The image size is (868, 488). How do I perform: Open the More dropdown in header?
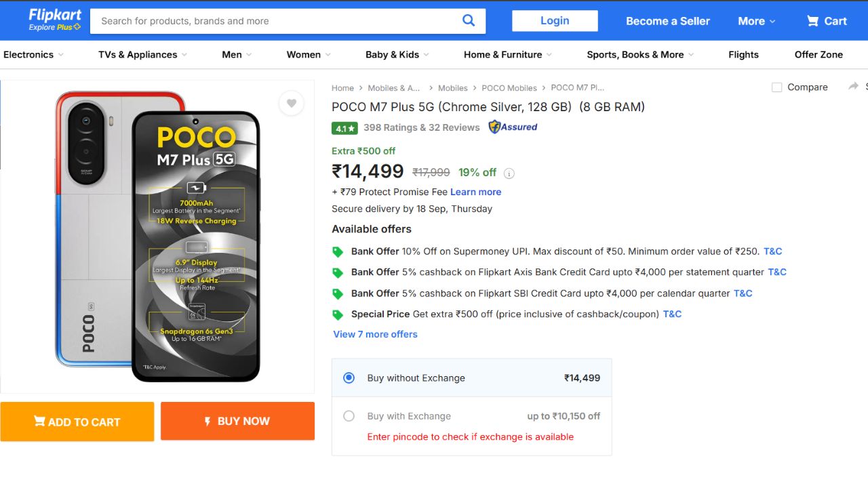[756, 21]
